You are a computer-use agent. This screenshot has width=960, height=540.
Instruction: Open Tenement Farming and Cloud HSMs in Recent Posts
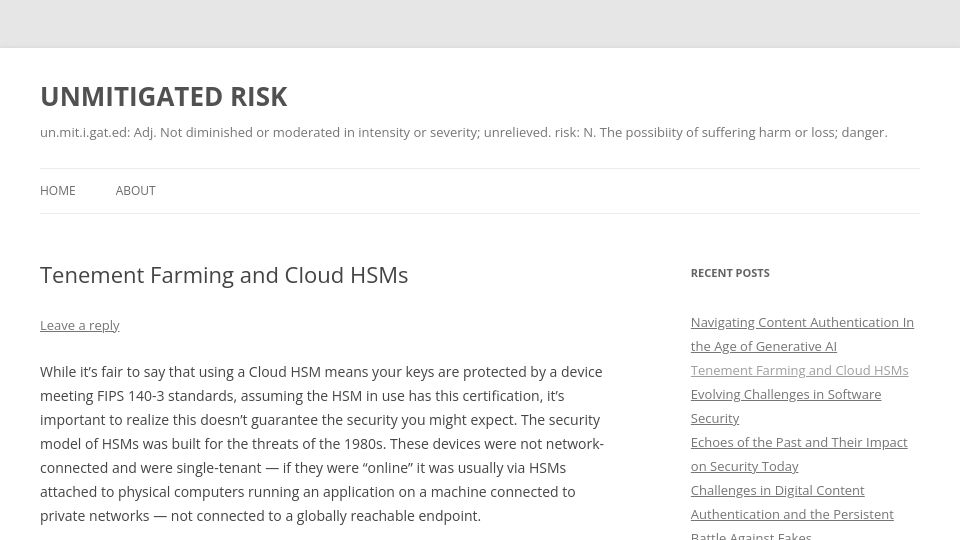800,370
